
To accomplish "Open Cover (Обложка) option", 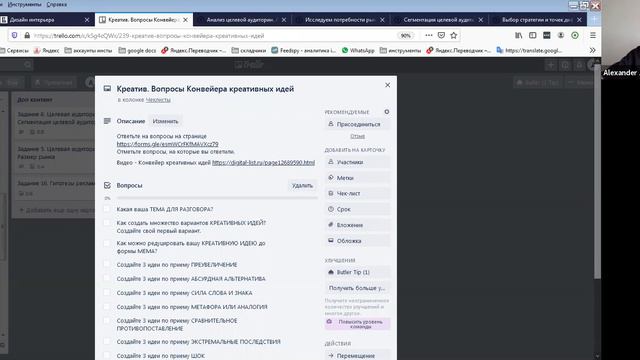I will point(358,241).
